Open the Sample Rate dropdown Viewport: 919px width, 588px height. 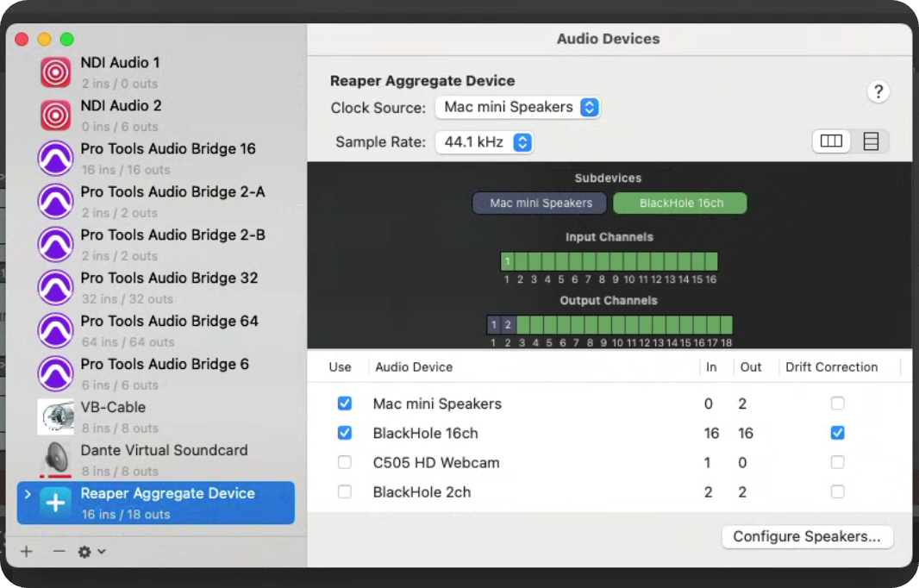point(484,142)
